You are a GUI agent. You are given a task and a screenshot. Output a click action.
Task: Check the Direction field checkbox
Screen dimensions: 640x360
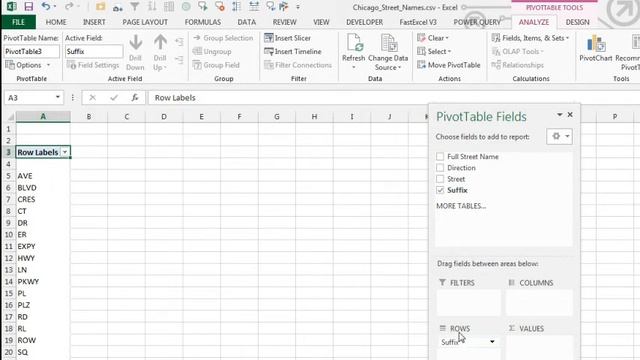tap(440, 167)
